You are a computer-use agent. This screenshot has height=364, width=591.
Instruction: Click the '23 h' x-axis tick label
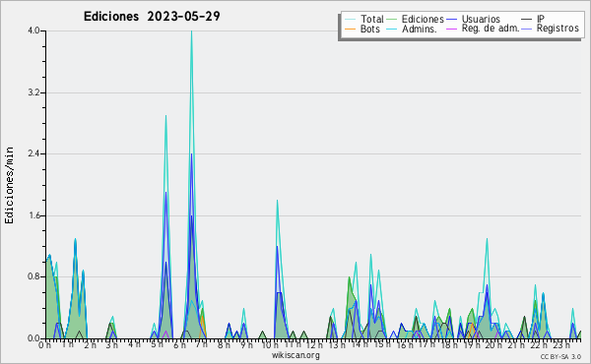click(560, 344)
